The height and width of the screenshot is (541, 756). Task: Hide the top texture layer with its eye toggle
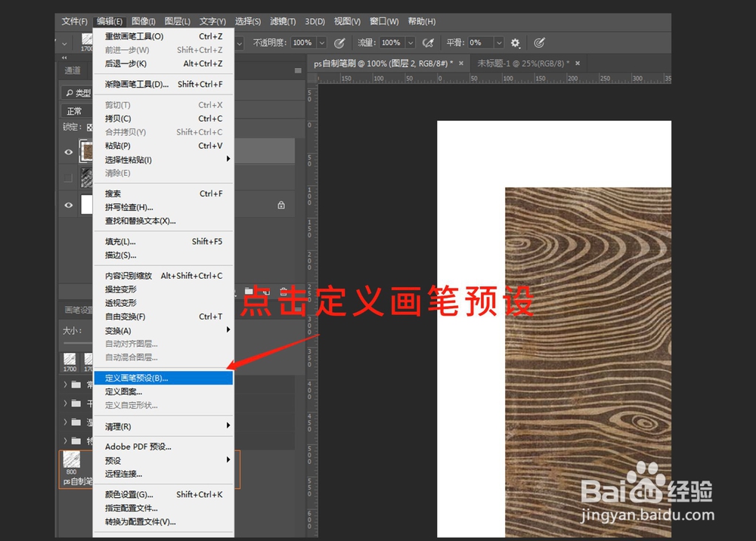coord(68,150)
